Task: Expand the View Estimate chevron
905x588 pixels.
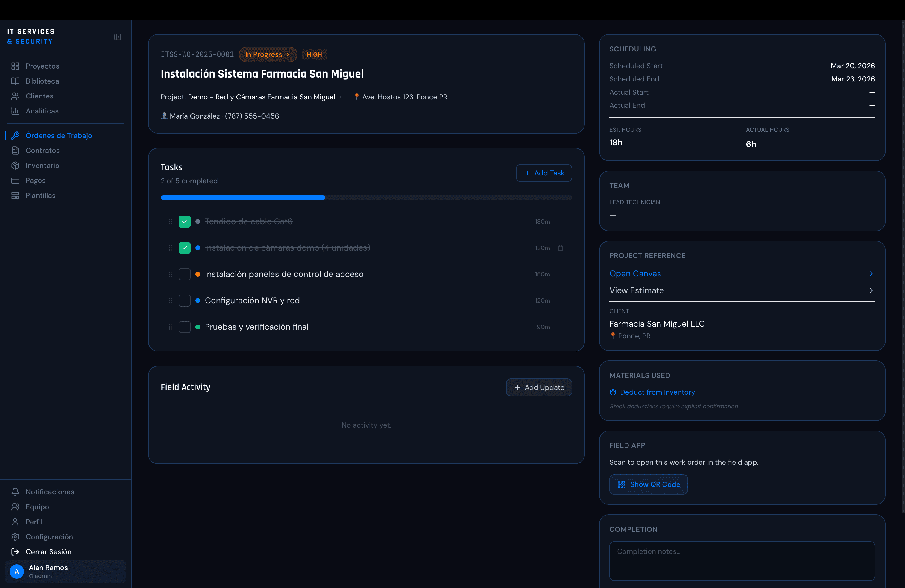Action: [x=871, y=290]
